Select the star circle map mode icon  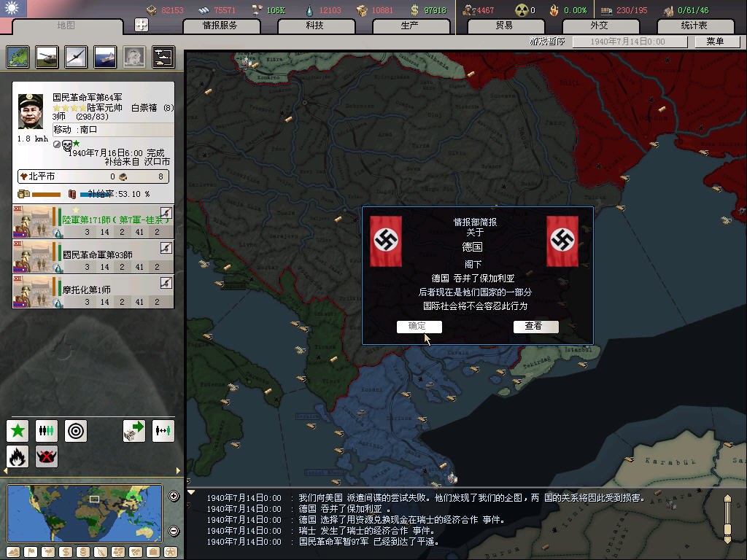[171, 553]
